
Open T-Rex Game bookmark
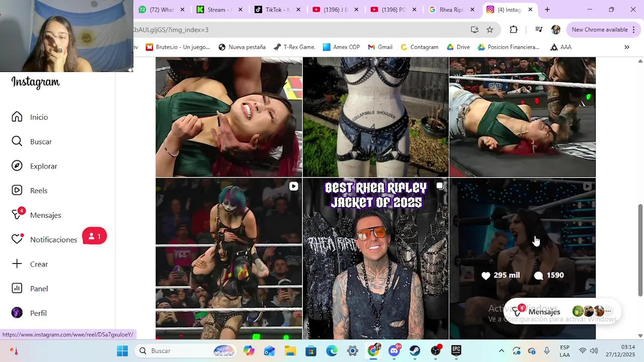click(294, 47)
